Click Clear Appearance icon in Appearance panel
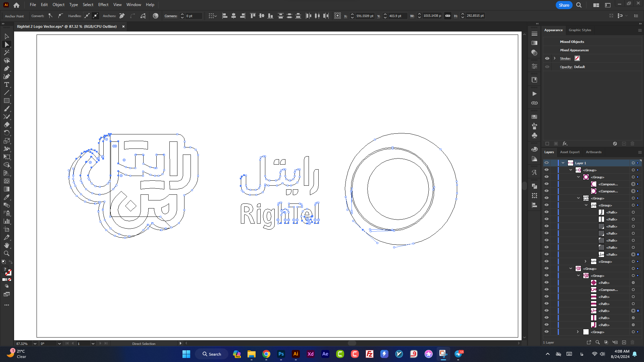This screenshot has width=644, height=362. click(x=615, y=143)
